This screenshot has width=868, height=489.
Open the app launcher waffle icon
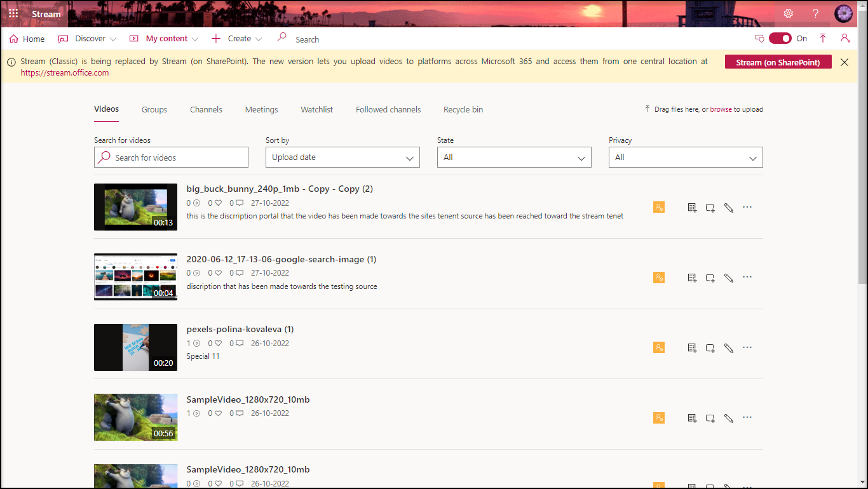tap(13, 13)
